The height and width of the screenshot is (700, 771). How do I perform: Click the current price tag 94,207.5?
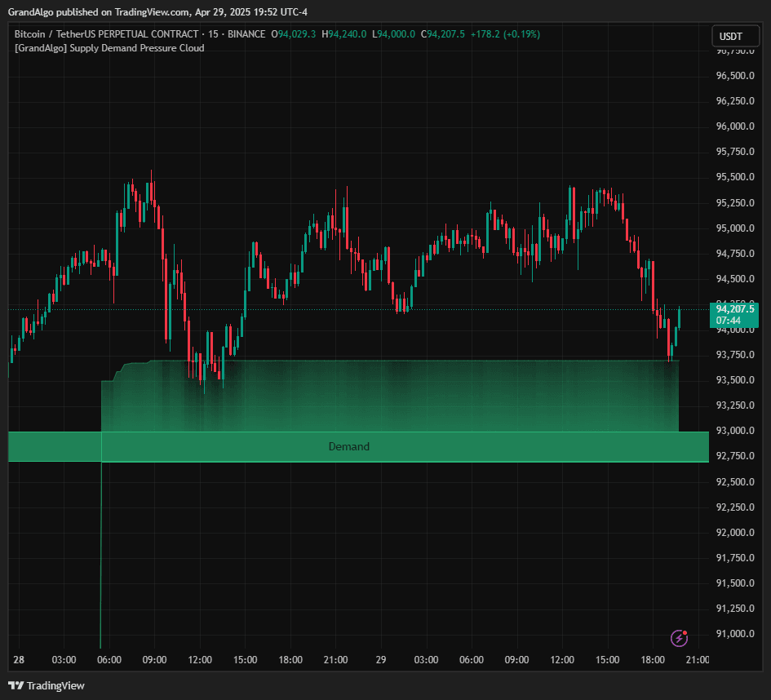(x=734, y=309)
